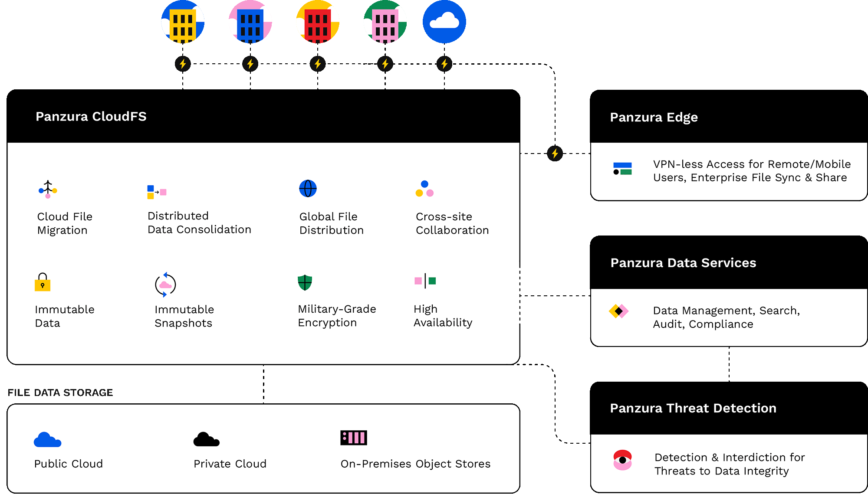The height and width of the screenshot is (494, 868).
Task: Click the Panzura Threat Detection header
Action: coord(729,408)
